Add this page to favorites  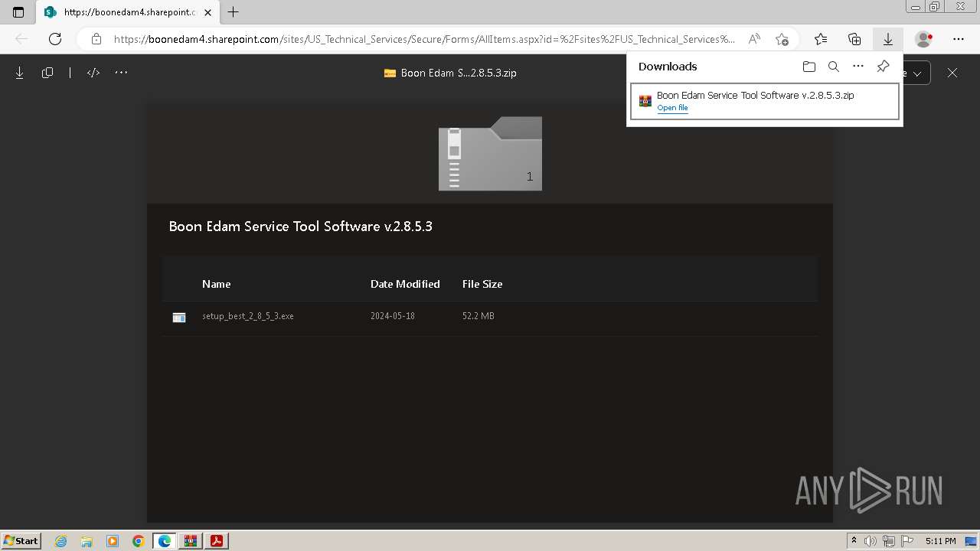(782, 39)
